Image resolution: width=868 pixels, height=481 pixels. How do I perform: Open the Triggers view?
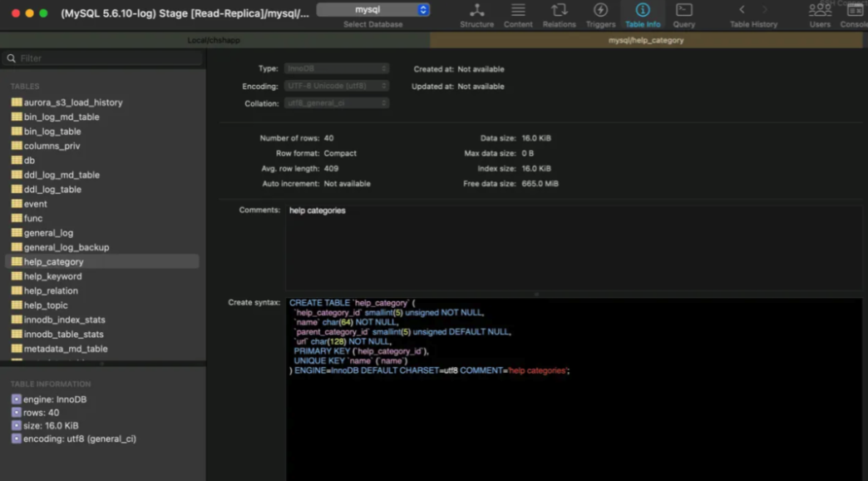click(600, 16)
